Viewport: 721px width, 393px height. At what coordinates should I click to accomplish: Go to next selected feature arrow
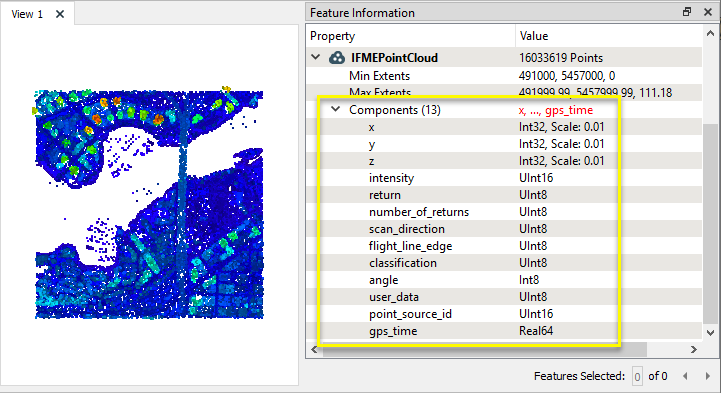click(x=707, y=376)
